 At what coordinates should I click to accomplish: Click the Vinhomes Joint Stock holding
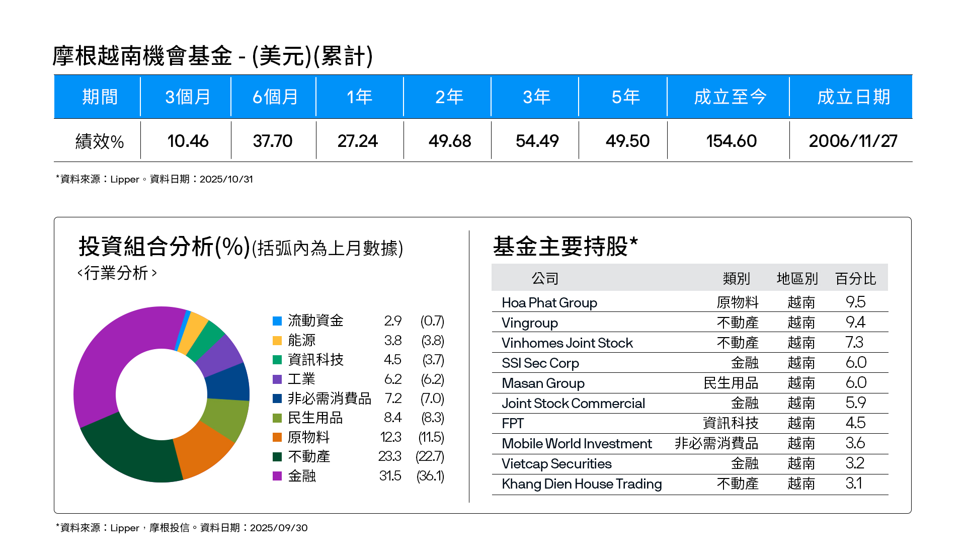tap(567, 343)
